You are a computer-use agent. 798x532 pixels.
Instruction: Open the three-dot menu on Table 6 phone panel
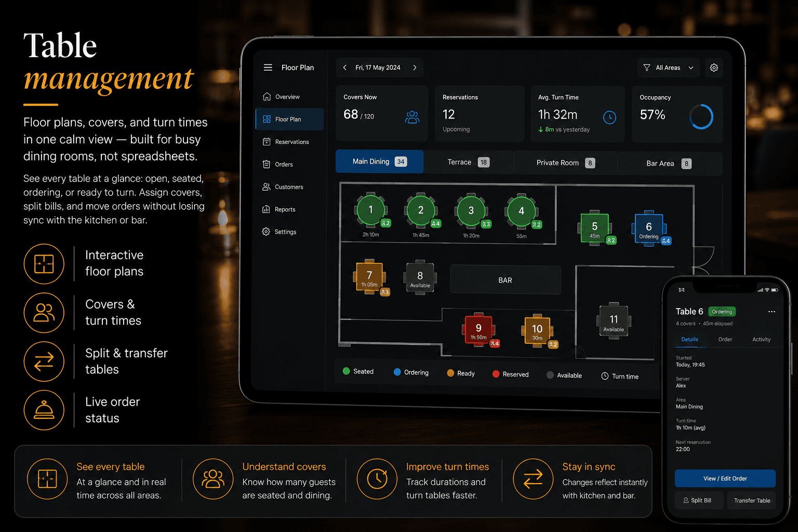772,312
